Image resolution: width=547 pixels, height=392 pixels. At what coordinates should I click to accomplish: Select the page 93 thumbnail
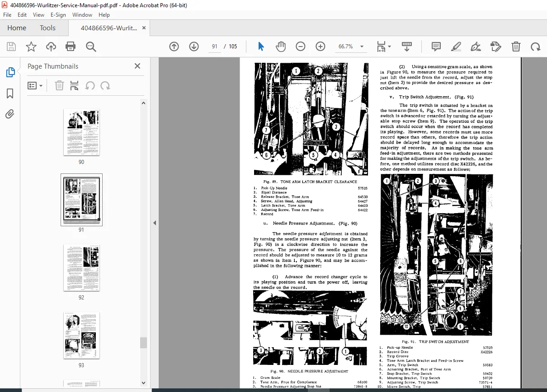click(81, 336)
